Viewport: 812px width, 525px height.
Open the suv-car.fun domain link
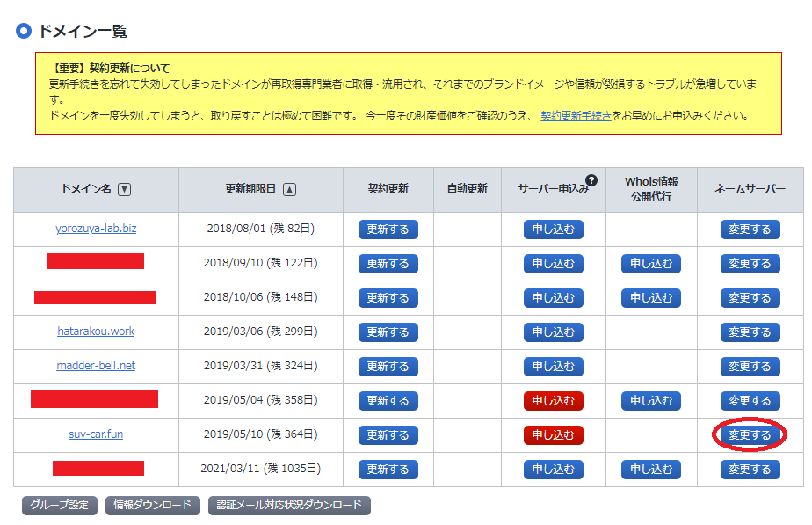pyautogui.click(x=96, y=434)
